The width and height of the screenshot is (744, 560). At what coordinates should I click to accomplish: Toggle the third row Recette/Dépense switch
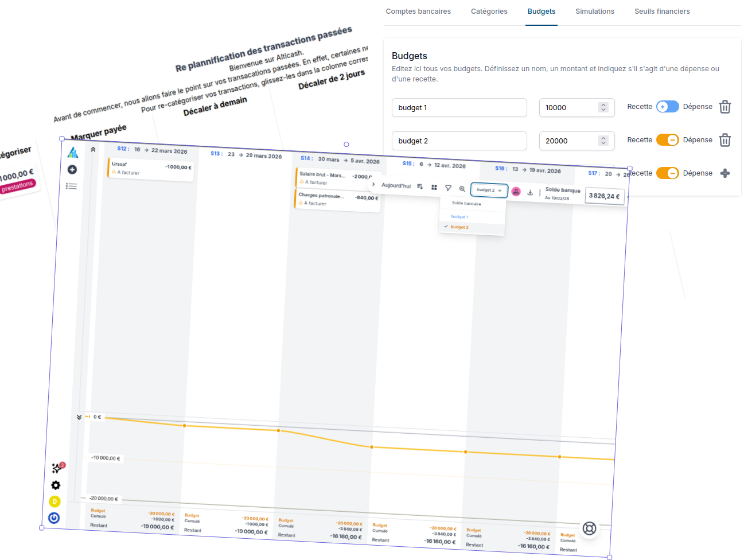pos(667,173)
